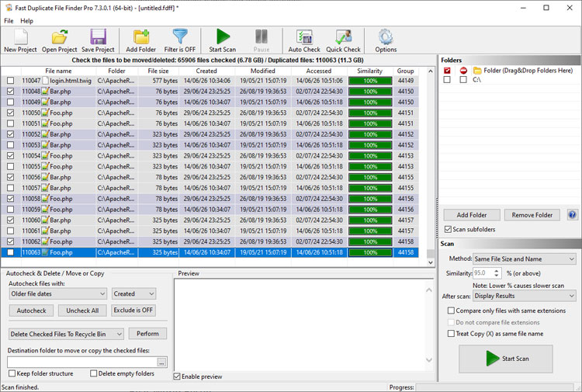Sort by Folder column header
582x392 pixels.
point(116,71)
